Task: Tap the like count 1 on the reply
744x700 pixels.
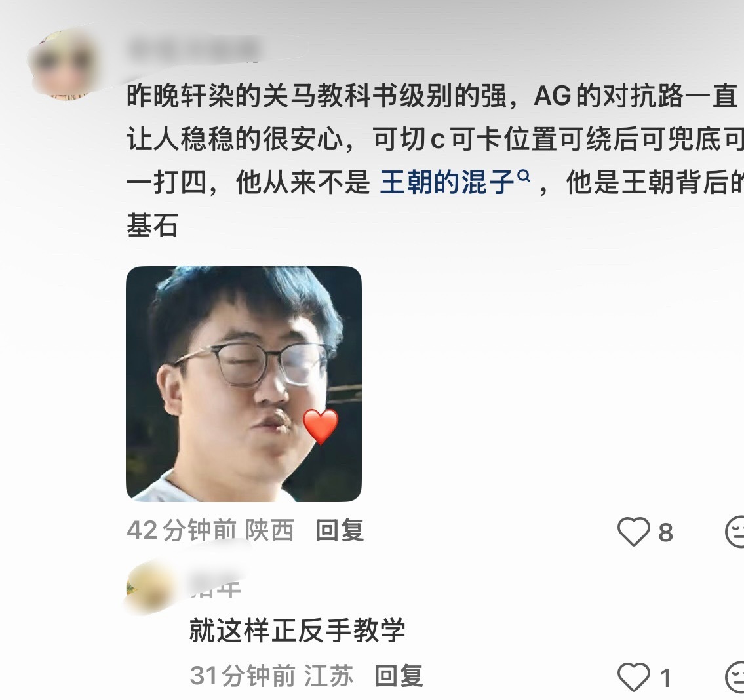Action: coord(666,678)
